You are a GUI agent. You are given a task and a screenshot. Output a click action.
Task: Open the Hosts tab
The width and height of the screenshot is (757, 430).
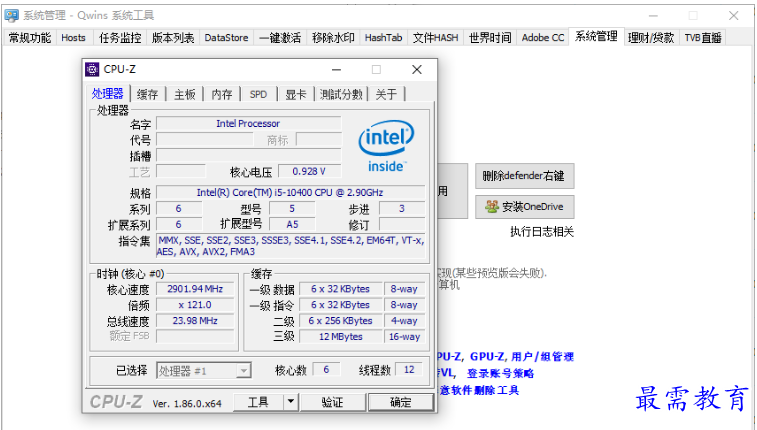click(x=73, y=38)
